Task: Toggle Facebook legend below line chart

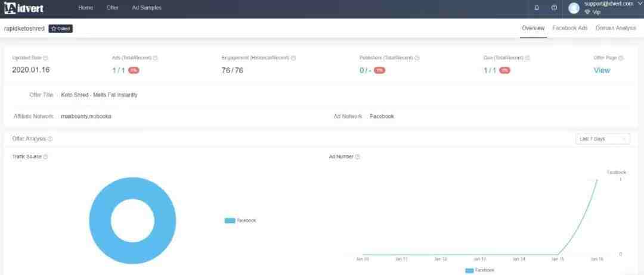Action: point(479,270)
